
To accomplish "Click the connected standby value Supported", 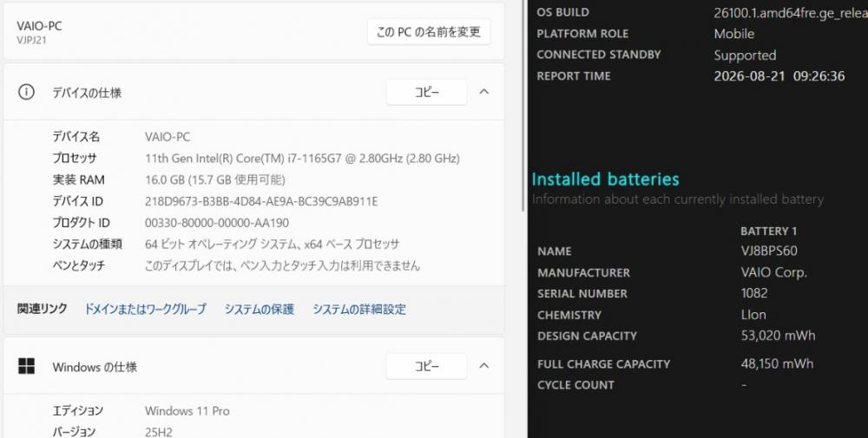I will (x=745, y=56).
